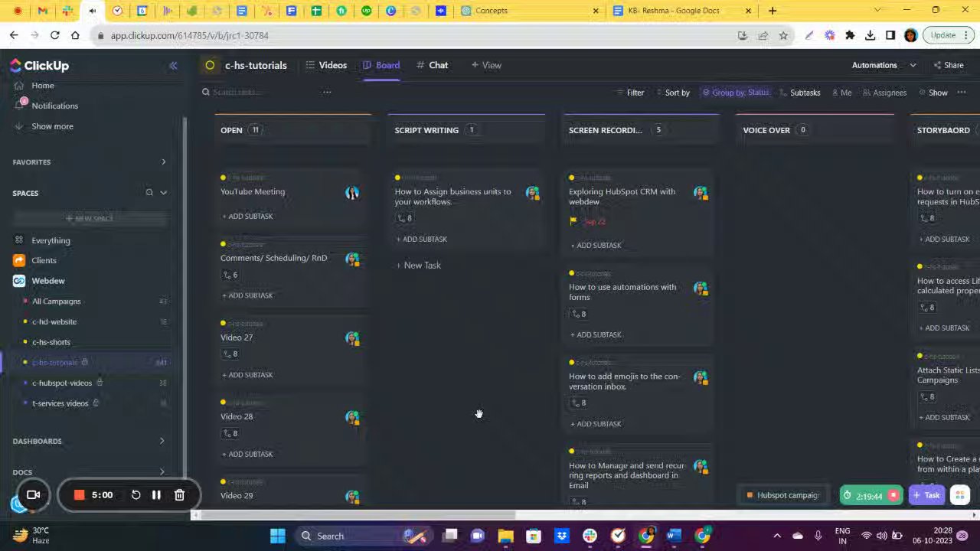
Task: Select the t-services videos list
Action: coord(60,403)
